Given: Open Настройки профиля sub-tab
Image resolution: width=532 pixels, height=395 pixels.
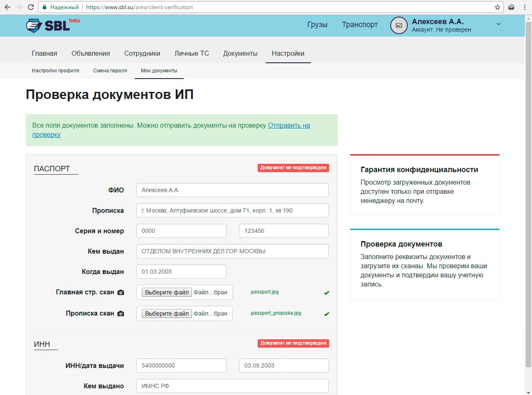Looking at the screenshot, I should pyautogui.click(x=56, y=71).
